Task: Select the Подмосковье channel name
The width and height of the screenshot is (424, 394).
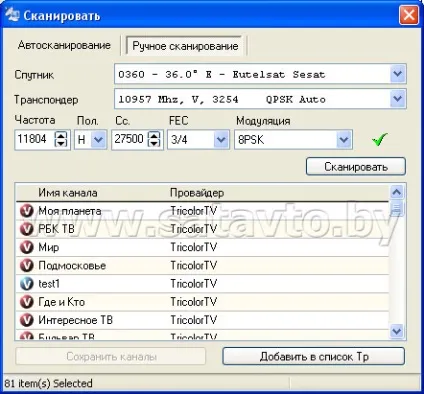Action: (x=72, y=266)
